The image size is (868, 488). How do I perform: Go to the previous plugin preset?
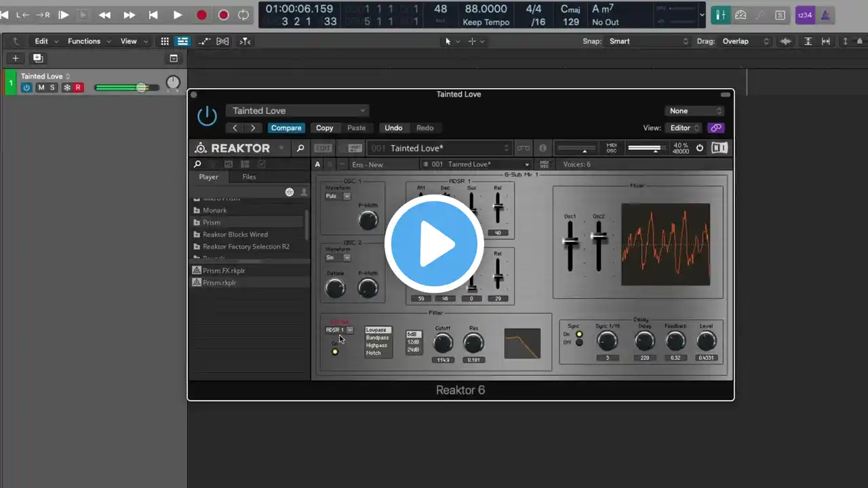point(235,128)
